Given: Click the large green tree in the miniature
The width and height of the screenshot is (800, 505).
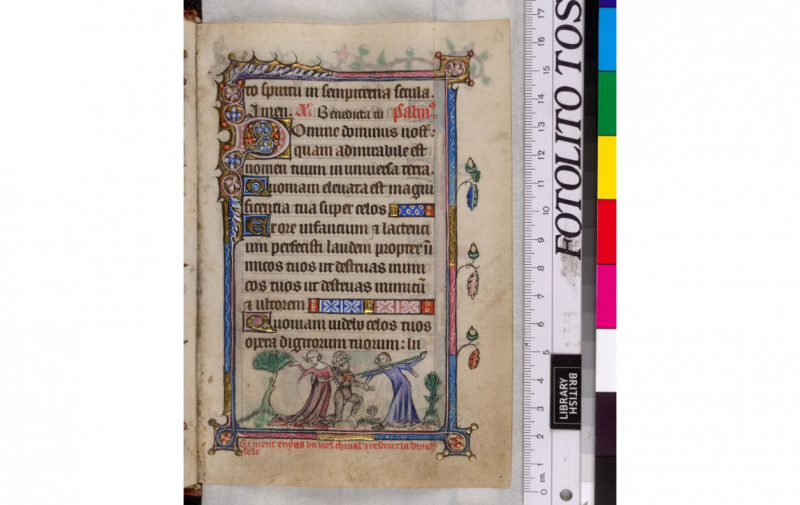Looking at the screenshot, I should [x=271, y=375].
